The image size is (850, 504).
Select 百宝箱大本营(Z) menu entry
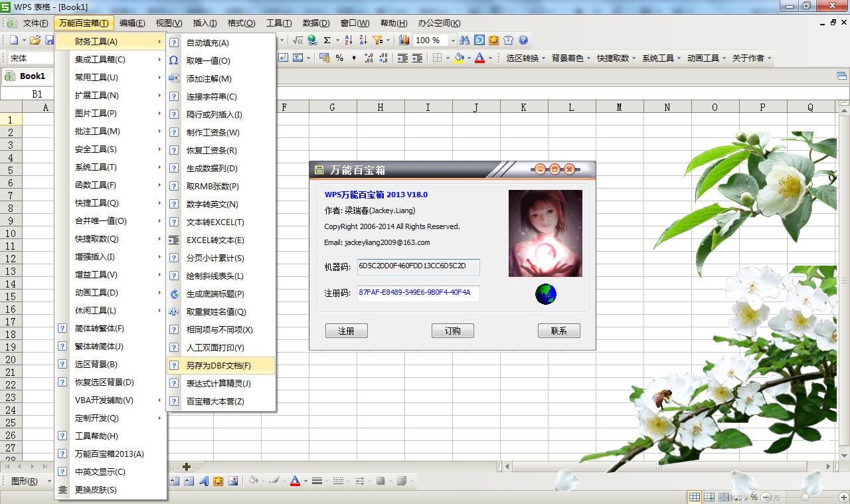click(220, 401)
